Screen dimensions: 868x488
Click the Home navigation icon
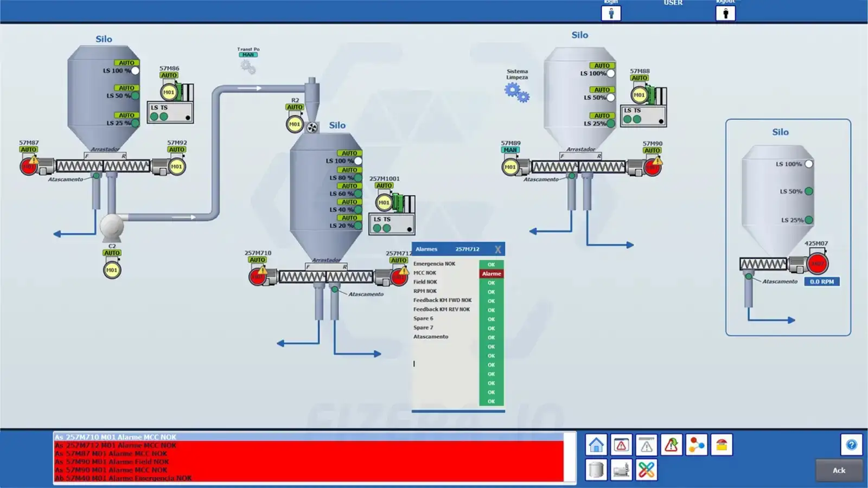[596, 445]
